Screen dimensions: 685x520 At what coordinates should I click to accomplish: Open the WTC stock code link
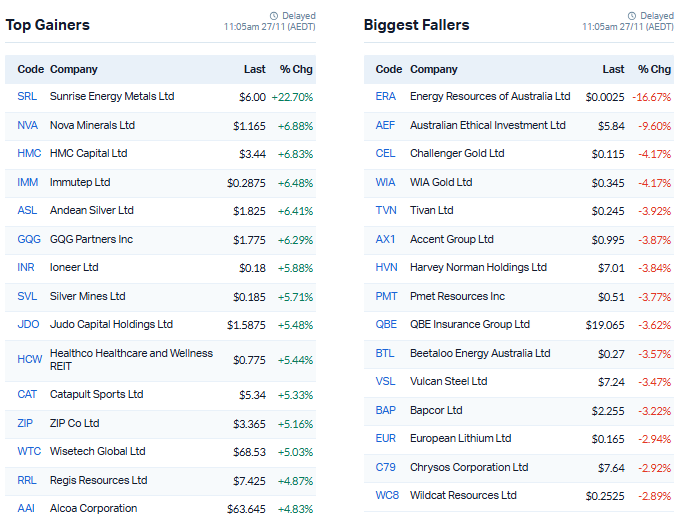29,451
